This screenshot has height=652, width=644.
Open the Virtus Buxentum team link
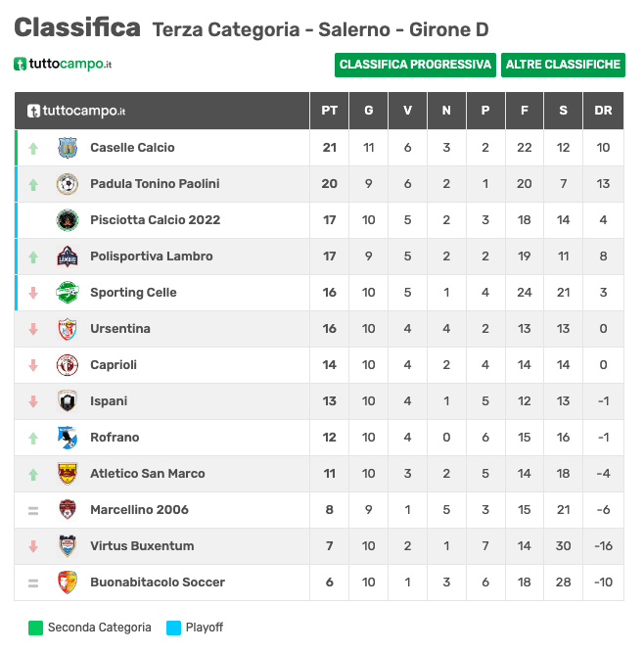[x=142, y=545]
